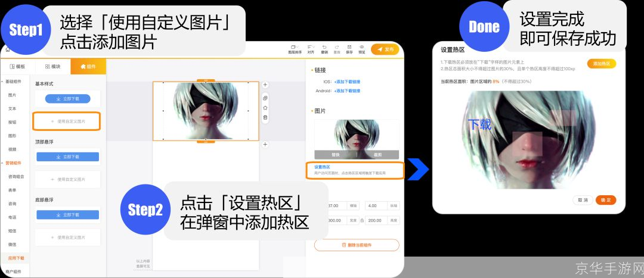Click the plus icon above the canvas toolbar

coord(265,85)
